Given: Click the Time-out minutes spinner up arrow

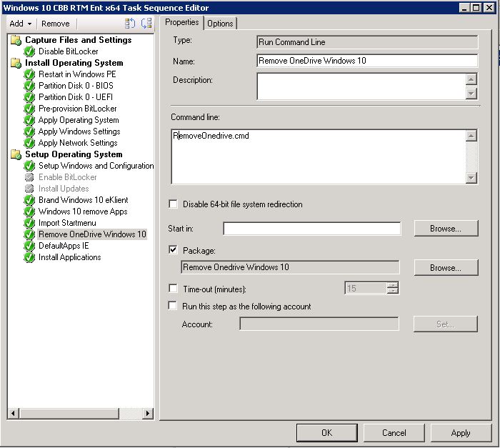Looking at the screenshot, I should (392, 285).
